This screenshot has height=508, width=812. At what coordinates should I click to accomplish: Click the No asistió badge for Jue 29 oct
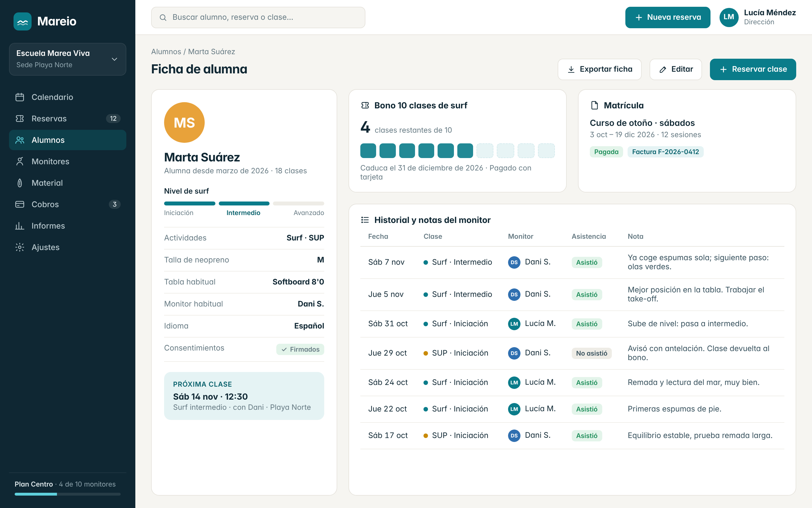tap(592, 353)
